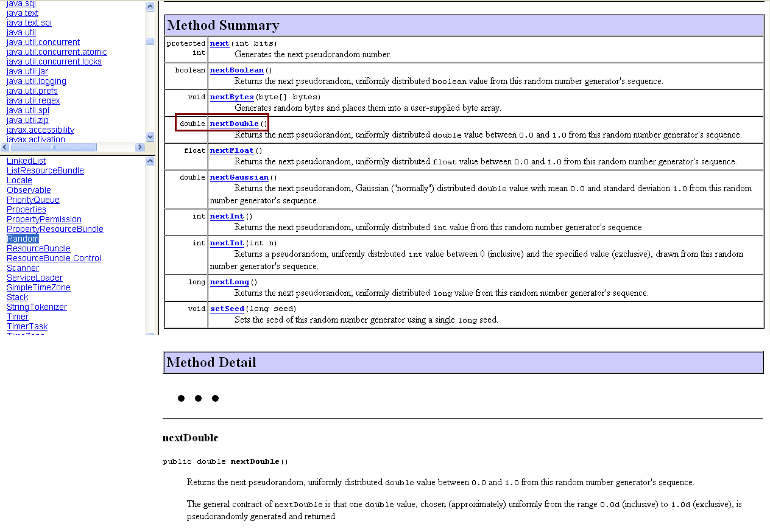Click the nextDouble link in Method Summary
Screen dimensions: 770x532
(x=235, y=124)
